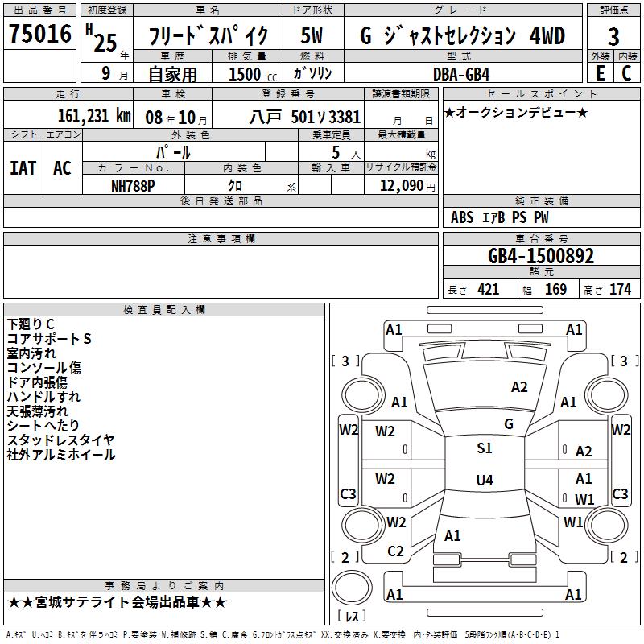Select the length value 421

click(x=489, y=289)
